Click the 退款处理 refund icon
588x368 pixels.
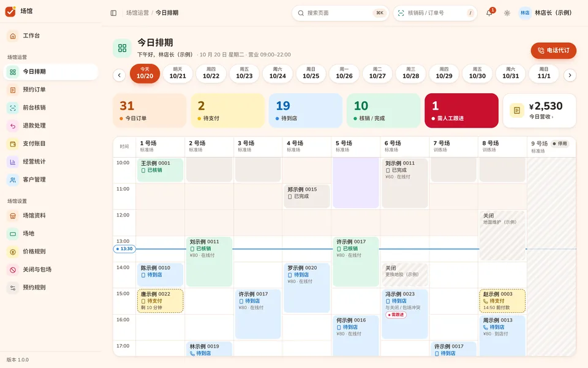click(13, 126)
